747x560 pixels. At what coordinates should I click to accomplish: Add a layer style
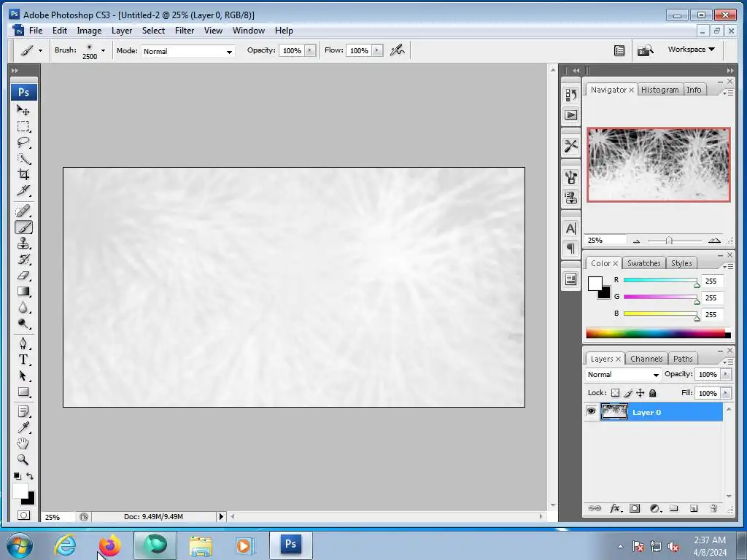click(x=615, y=508)
